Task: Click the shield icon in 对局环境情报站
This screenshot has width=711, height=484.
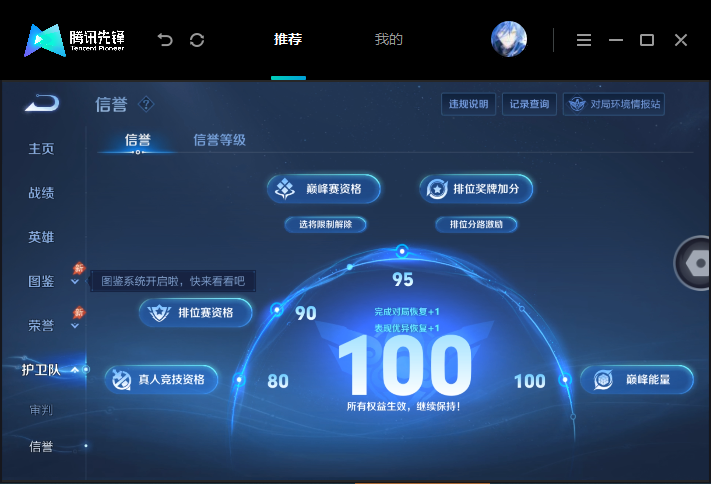Action: point(577,104)
